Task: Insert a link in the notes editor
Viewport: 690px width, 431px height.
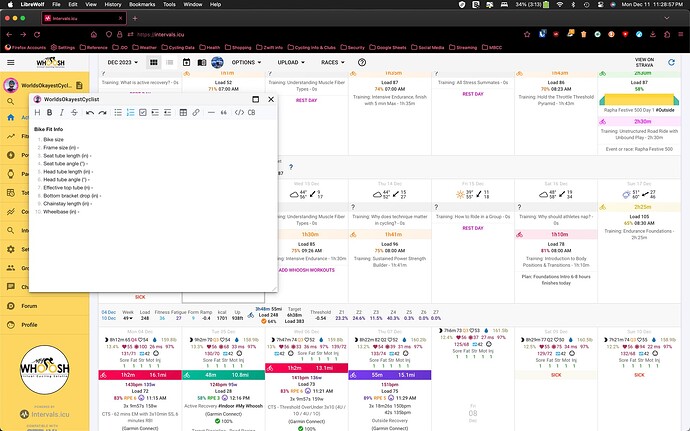Action: (x=196, y=113)
